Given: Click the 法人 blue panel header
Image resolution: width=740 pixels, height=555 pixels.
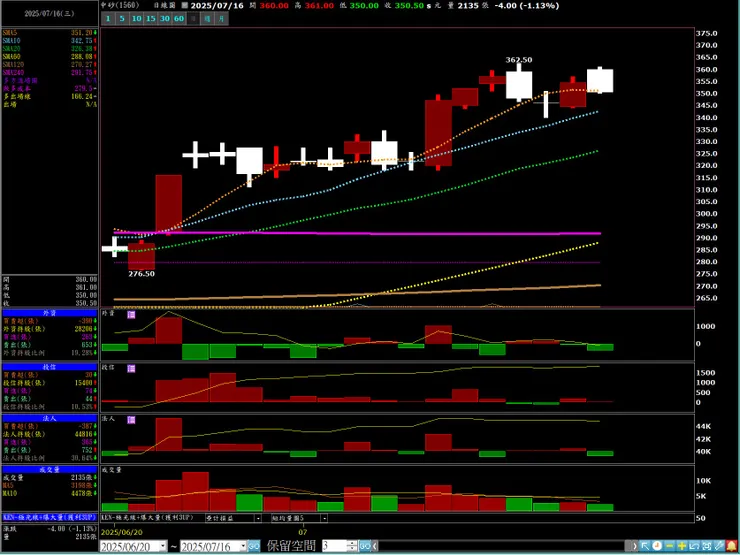Looking at the screenshot, I should pos(50,418).
